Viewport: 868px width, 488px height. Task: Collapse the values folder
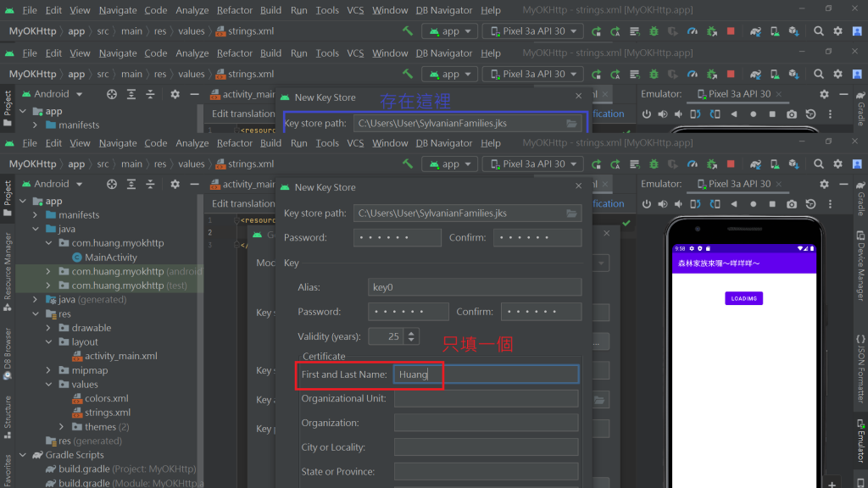coord(48,385)
